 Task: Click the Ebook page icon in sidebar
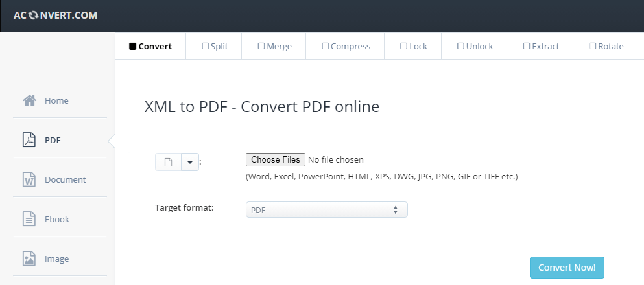(x=29, y=219)
